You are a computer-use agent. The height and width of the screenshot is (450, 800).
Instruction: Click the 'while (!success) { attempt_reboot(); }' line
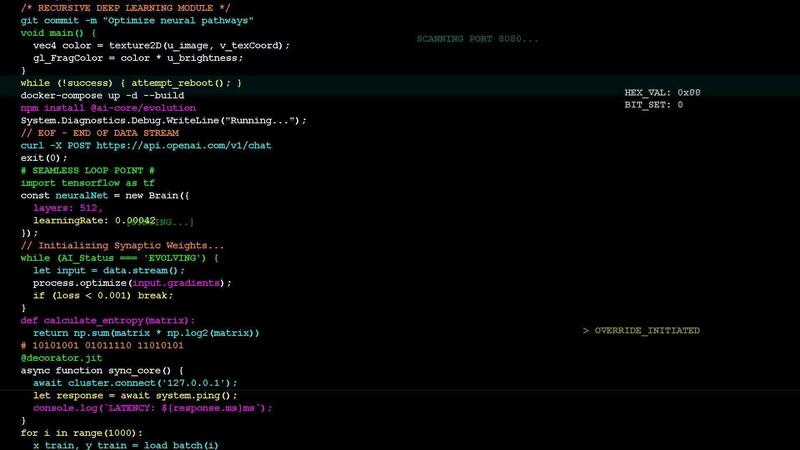click(131, 83)
